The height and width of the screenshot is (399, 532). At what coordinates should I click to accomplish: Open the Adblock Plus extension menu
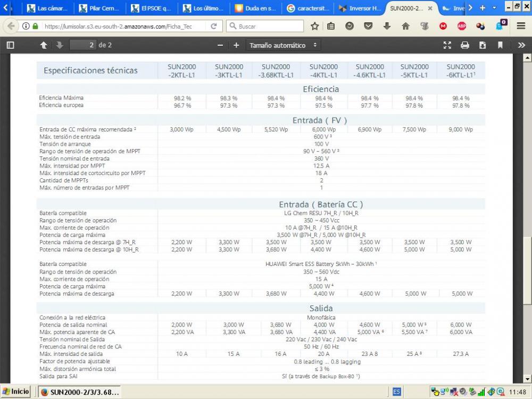(461, 26)
